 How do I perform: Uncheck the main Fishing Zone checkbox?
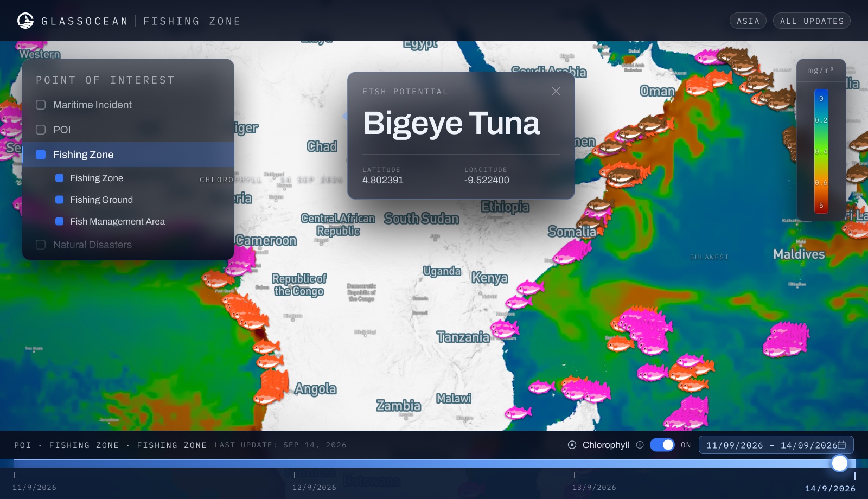coord(41,155)
